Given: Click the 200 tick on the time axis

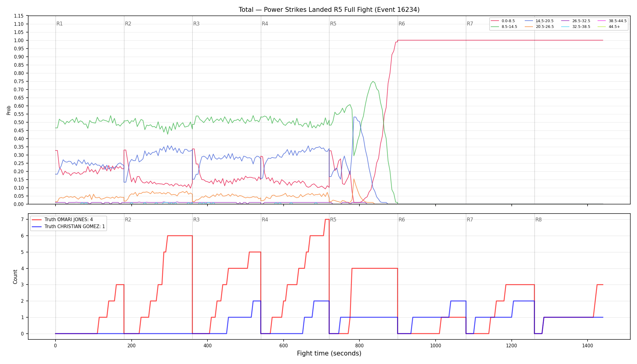Looking at the screenshot, I should pyautogui.click(x=131, y=345).
